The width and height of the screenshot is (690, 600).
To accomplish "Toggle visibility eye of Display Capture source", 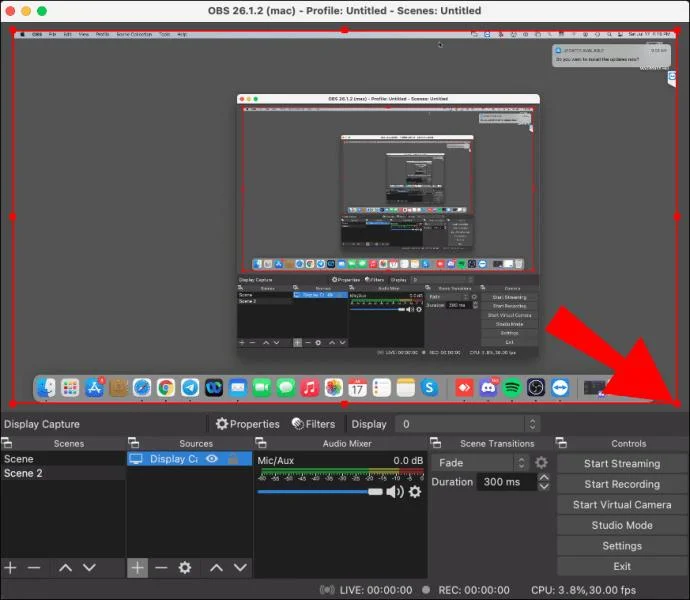I will click(x=212, y=459).
